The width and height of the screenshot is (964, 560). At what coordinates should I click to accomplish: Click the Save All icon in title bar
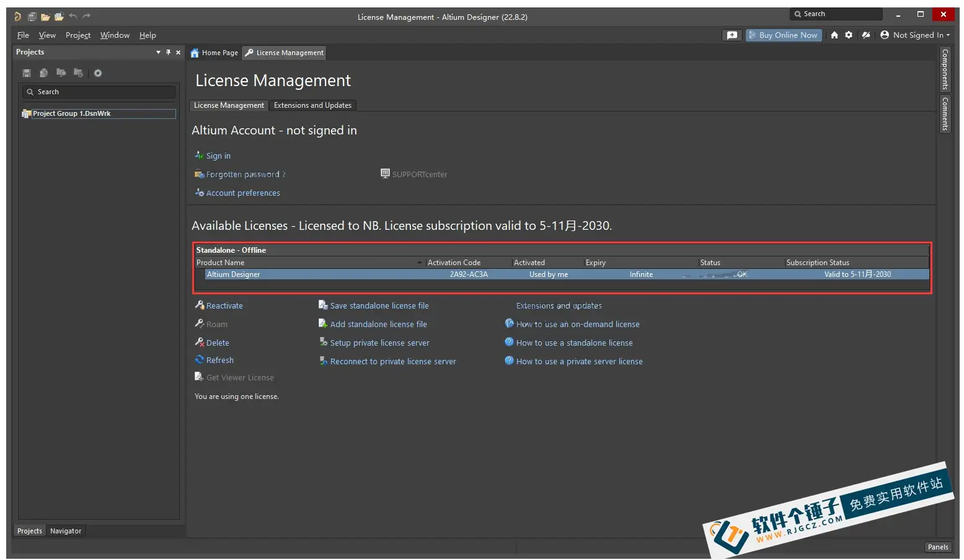pyautogui.click(x=32, y=17)
